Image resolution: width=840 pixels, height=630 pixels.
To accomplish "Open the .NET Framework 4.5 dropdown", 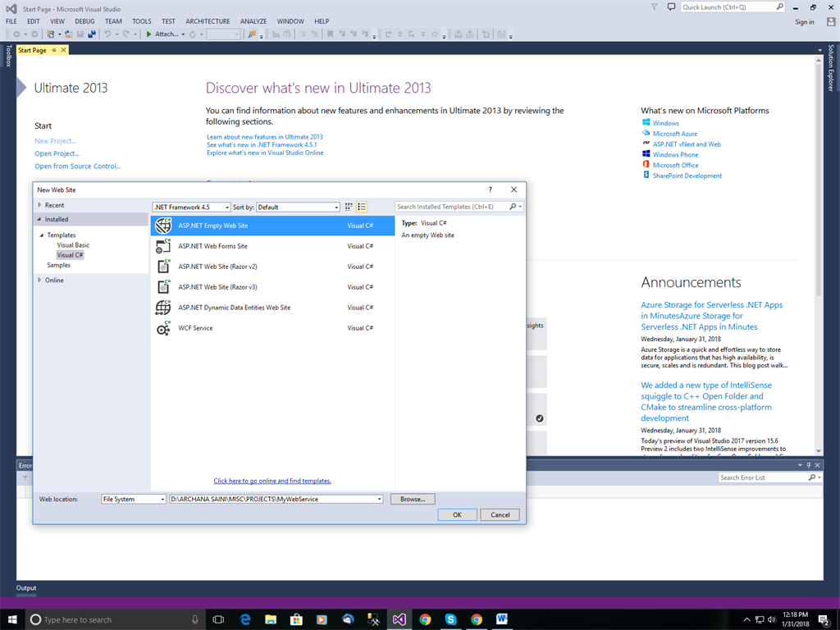I will click(x=192, y=207).
